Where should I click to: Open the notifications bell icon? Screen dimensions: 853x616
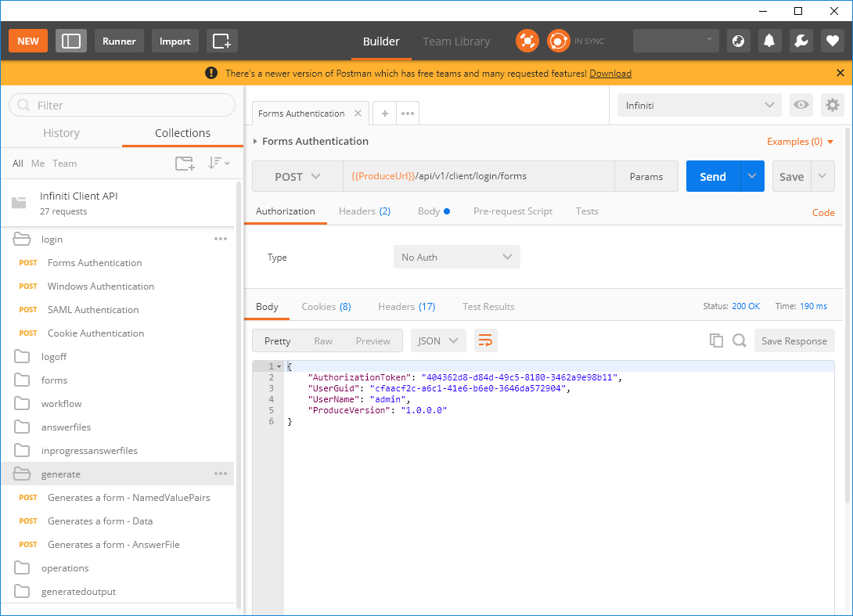[769, 41]
